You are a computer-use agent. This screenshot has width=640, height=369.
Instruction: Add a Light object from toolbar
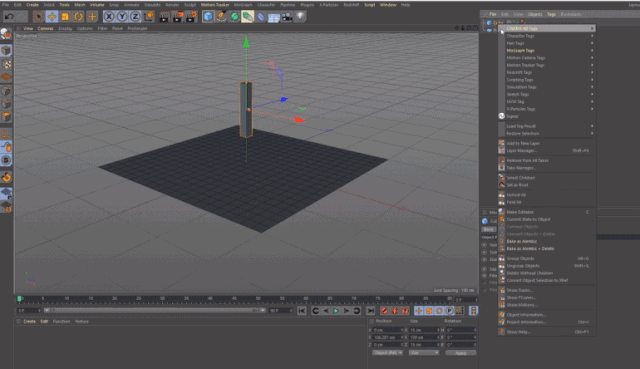pyautogui.click(x=300, y=16)
